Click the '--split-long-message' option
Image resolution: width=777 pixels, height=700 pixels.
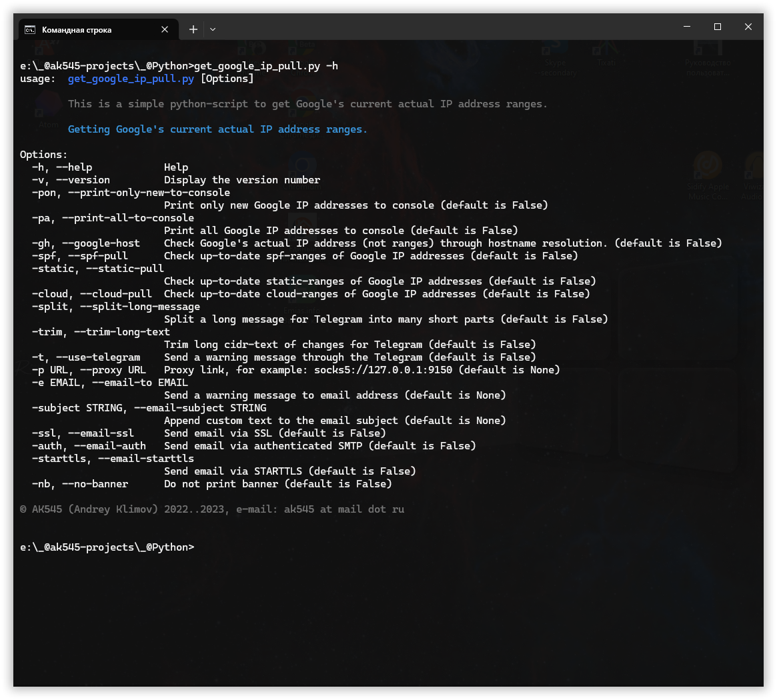tap(140, 307)
